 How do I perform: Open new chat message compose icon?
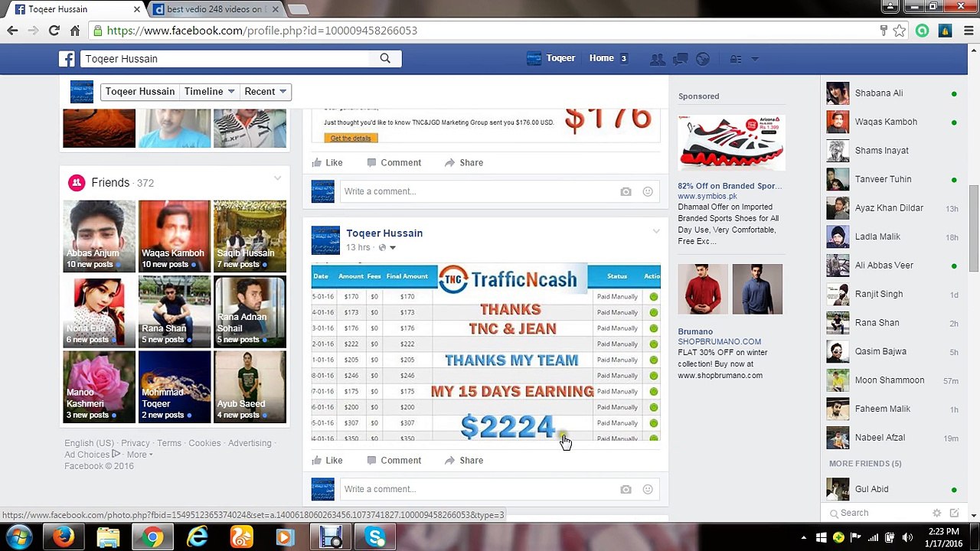pos(954,513)
